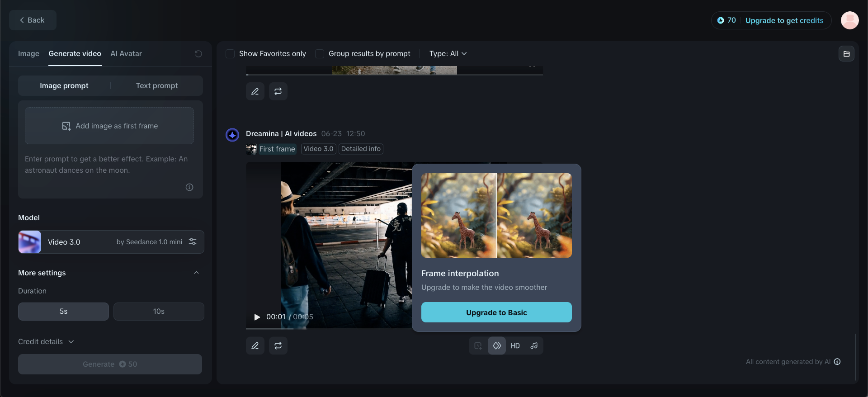This screenshot has width=868, height=397.
Task: Go Back to previous page
Action: pyautogui.click(x=33, y=20)
